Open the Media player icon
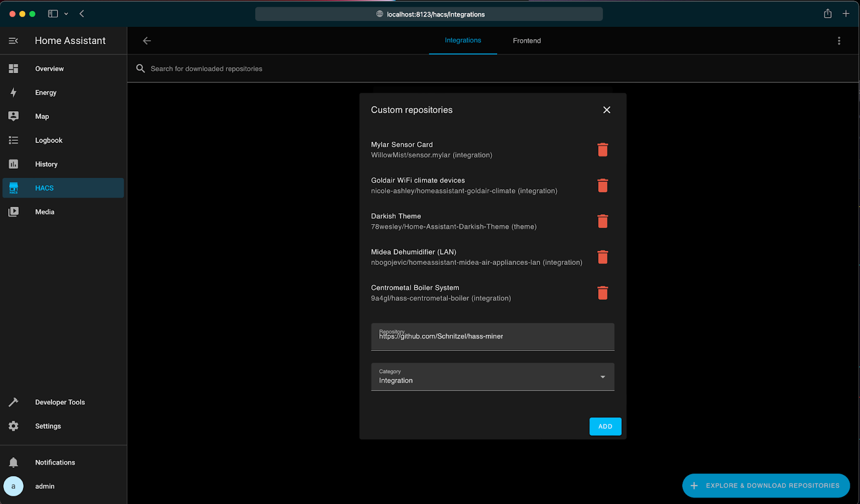The height and width of the screenshot is (504, 860). (13, 212)
